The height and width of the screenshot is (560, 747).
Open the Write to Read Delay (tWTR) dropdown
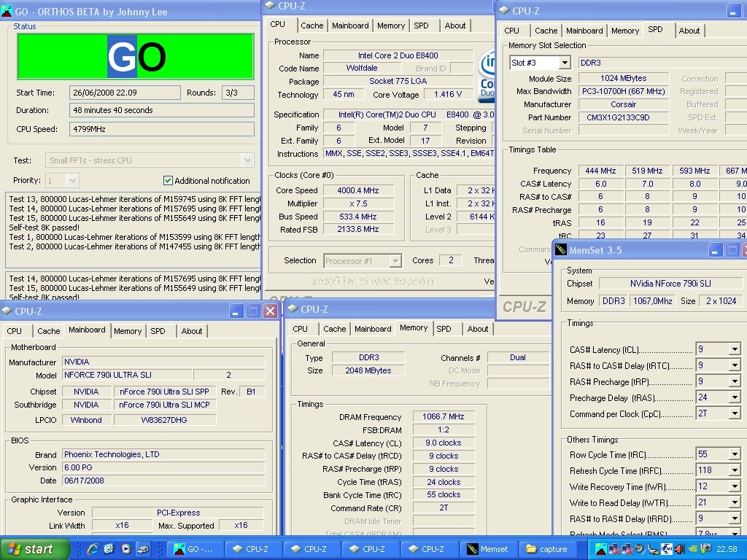click(734, 502)
